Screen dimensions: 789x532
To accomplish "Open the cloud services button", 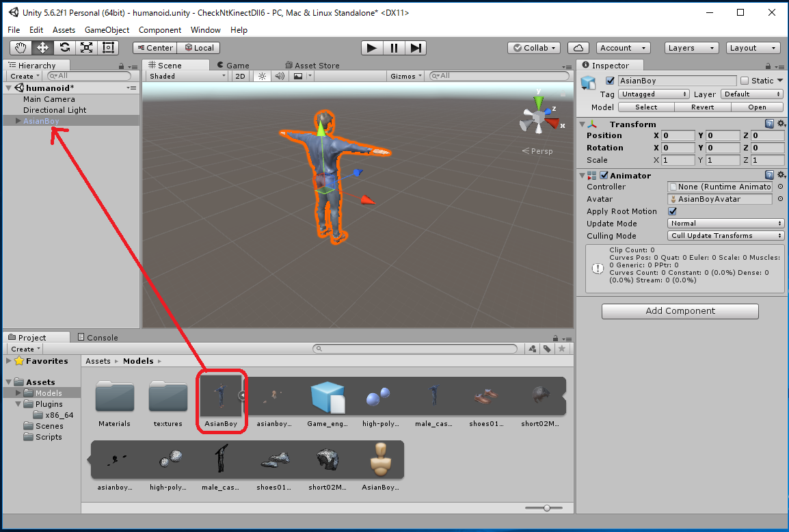I will pyautogui.click(x=578, y=48).
